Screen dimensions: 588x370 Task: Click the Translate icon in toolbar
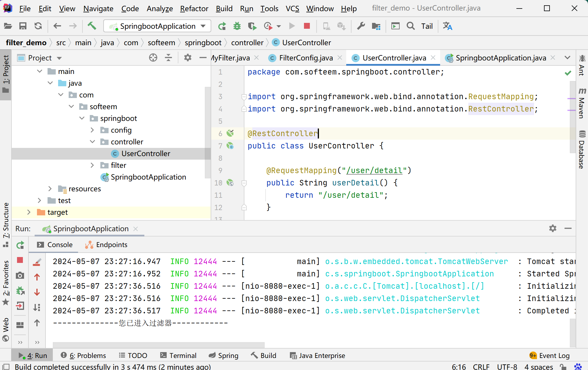tap(447, 26)
